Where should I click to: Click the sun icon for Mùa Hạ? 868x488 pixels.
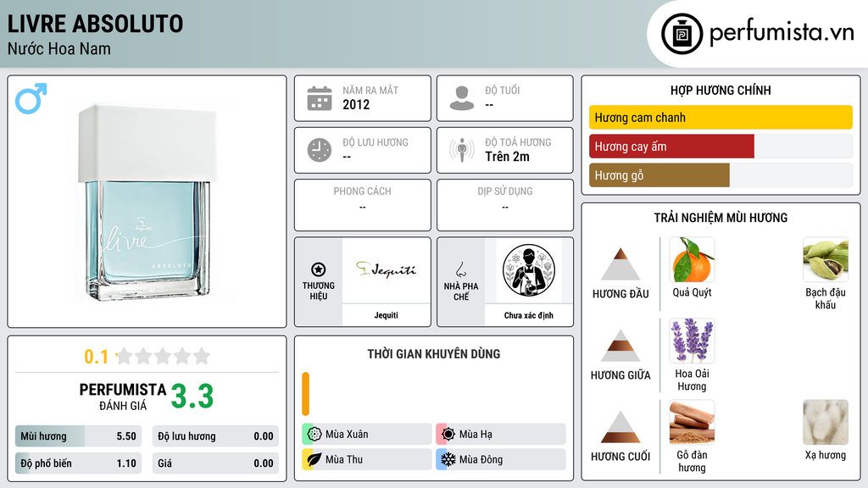[x=448, y=434]
